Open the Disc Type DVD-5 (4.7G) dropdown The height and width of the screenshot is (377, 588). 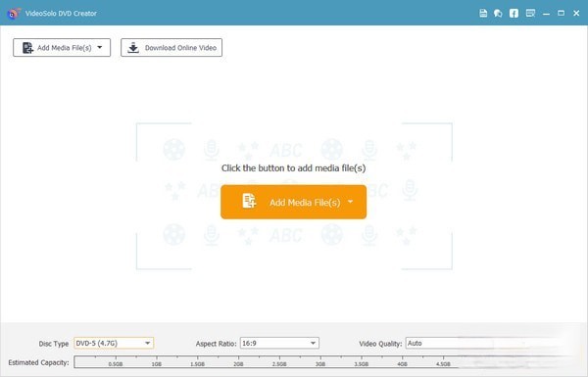point(114,343)
